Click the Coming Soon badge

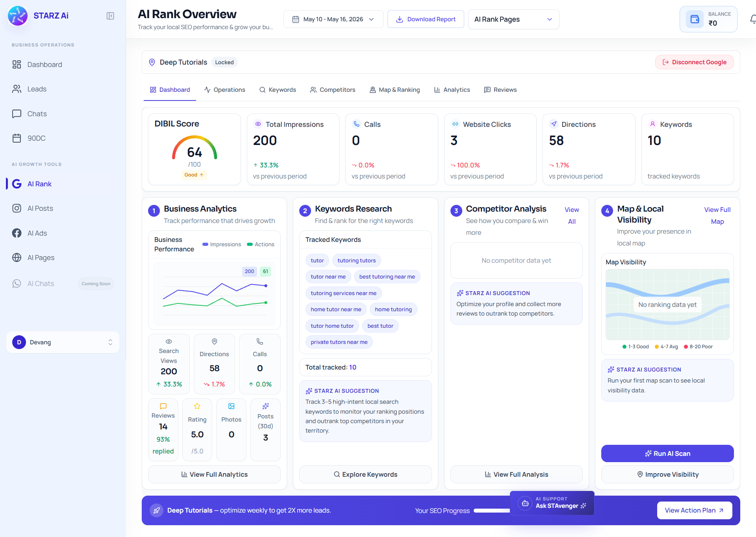[x=96, y=284]
